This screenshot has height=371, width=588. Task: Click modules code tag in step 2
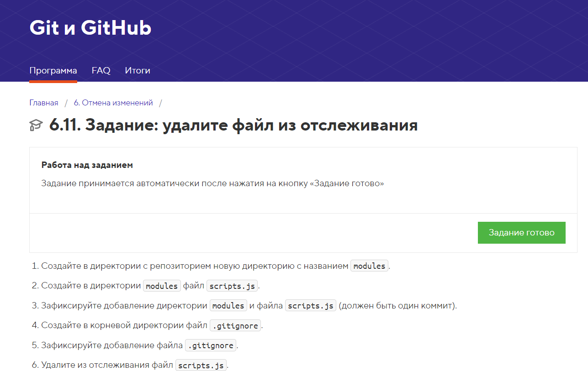point(162,286)
